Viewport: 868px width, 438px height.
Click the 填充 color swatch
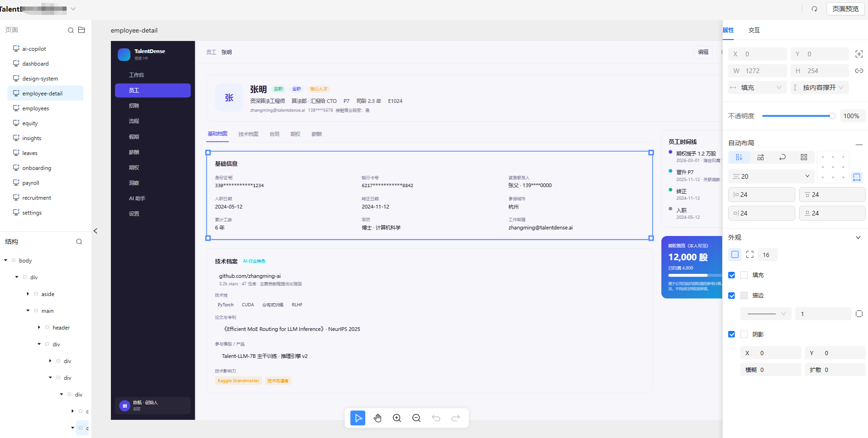pos(744,275)
